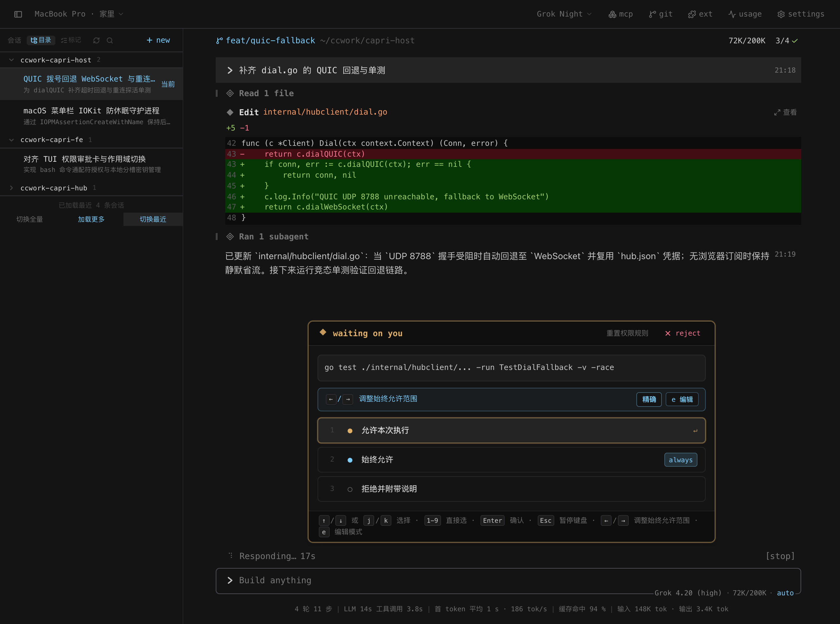840x624 pixels.
Task: Switch to the 标记 tab
Action: click(71, 40)
